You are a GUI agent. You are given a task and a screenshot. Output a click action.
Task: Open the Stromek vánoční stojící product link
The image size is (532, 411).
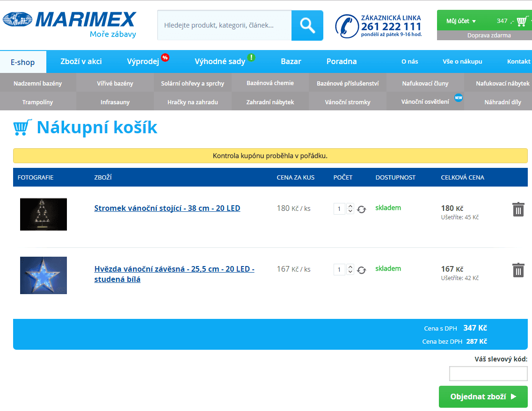[167, 208]
